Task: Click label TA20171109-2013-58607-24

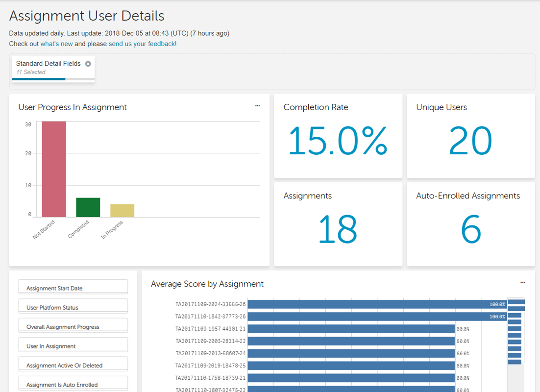Action: tap(210, 353)
